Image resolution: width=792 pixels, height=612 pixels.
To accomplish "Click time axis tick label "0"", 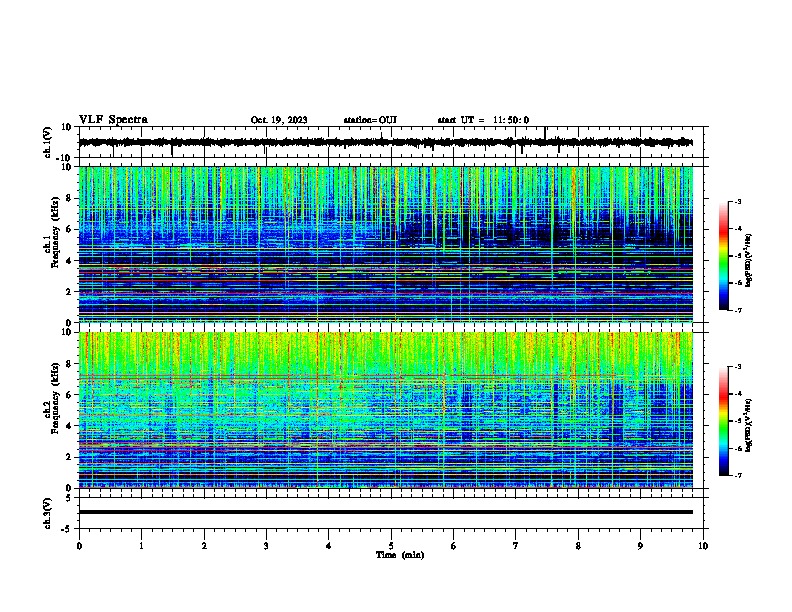I will point(79,546).
